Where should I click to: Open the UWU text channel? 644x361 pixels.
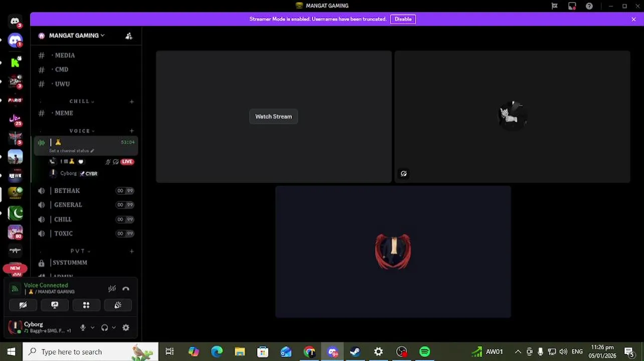tap(85, 84)
